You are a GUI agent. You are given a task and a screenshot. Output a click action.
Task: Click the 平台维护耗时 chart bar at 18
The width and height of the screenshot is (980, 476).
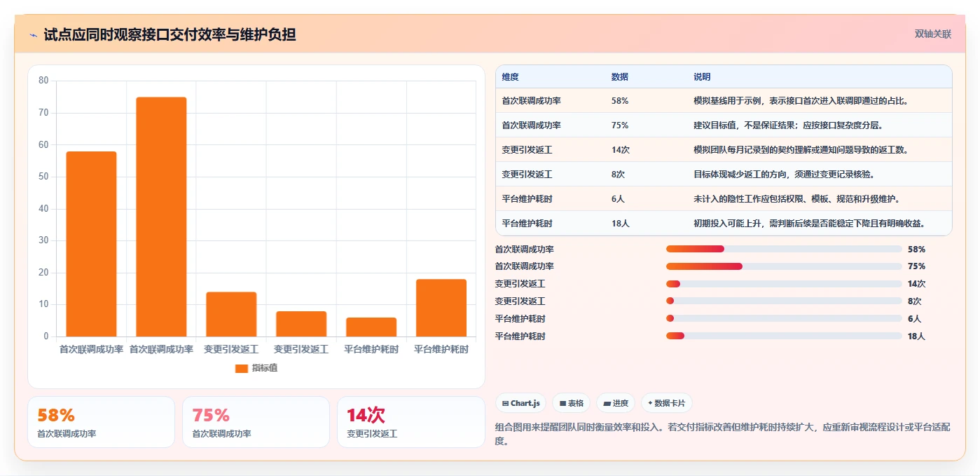(x=441, y=308)
